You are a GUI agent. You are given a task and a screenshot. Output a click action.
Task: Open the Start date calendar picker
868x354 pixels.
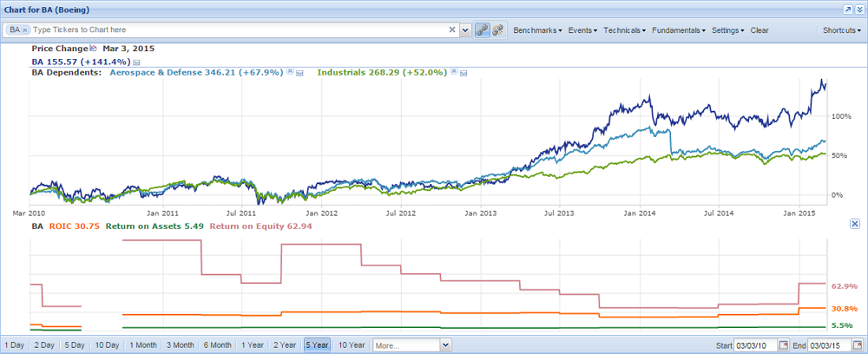pyautogui.click(x=783, y=345)
